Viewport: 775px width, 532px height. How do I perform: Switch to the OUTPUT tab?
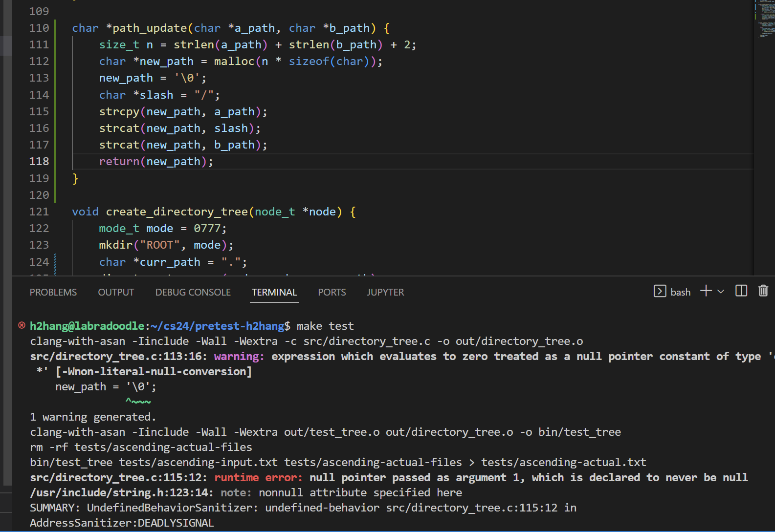116,292
